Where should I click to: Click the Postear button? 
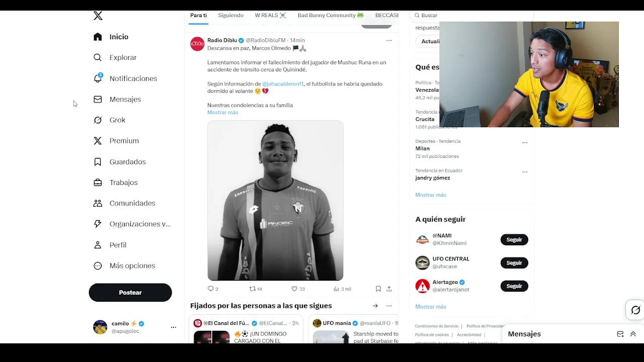point(130,293)
